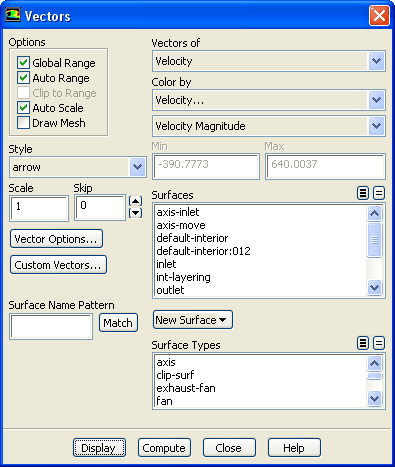Select all Surface Types entries
Image resolution: width=395 pixels, height=467 pixels.
coord(363,343)
